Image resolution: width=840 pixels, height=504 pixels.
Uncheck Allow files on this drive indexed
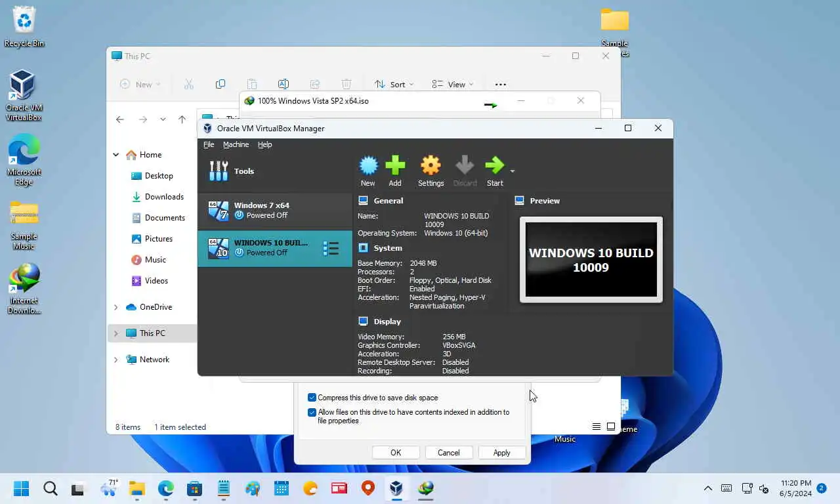(312, 413)
